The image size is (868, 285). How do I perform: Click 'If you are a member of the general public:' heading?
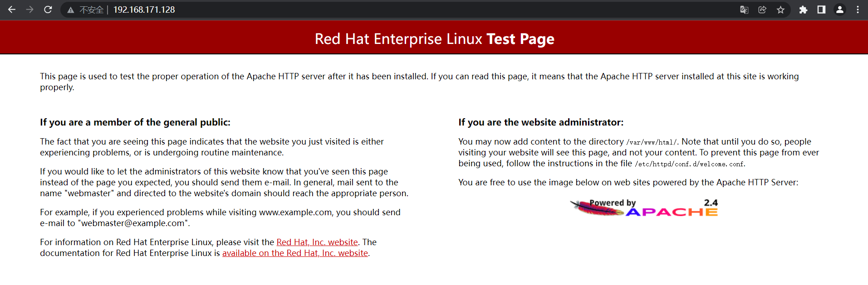135,122
